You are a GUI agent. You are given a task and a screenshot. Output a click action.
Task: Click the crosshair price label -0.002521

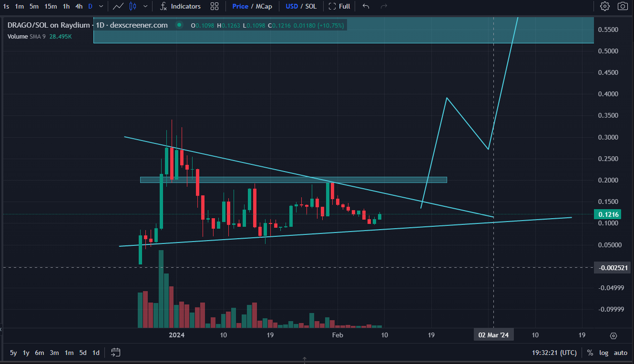(612, 268)
